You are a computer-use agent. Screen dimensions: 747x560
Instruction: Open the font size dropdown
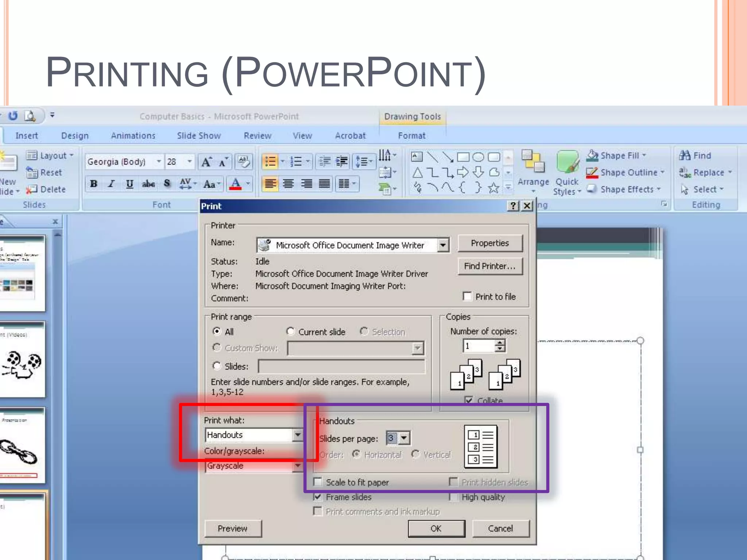190,162
